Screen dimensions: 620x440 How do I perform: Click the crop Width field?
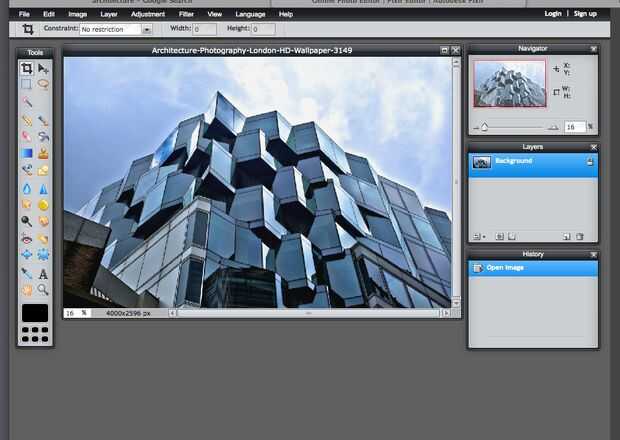204,29
